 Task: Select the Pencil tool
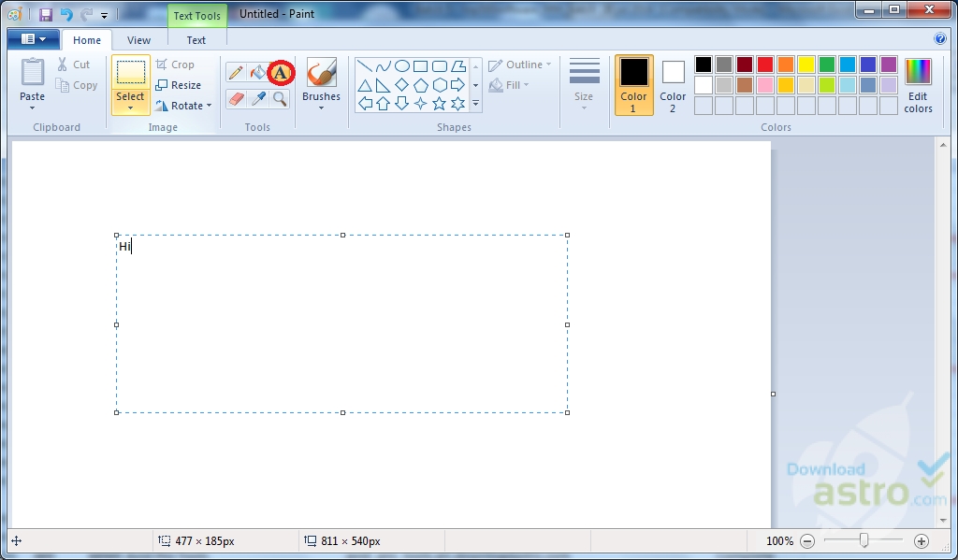tap(236, 72)
